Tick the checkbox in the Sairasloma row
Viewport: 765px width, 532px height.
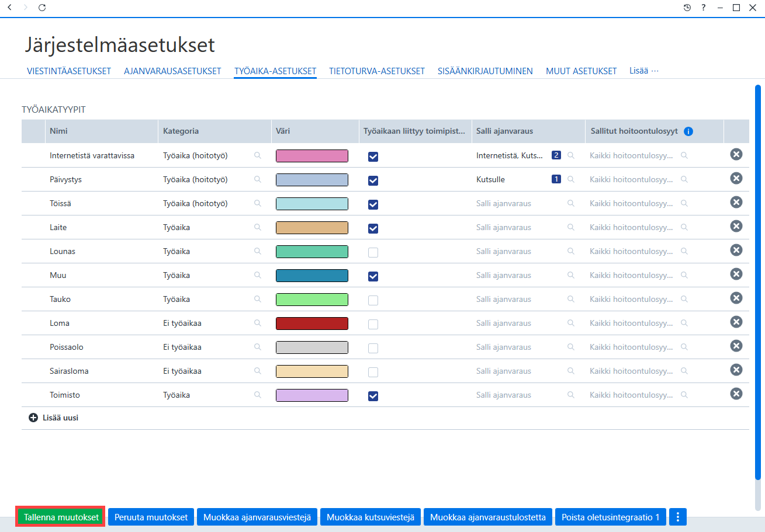tap(373, 372)
